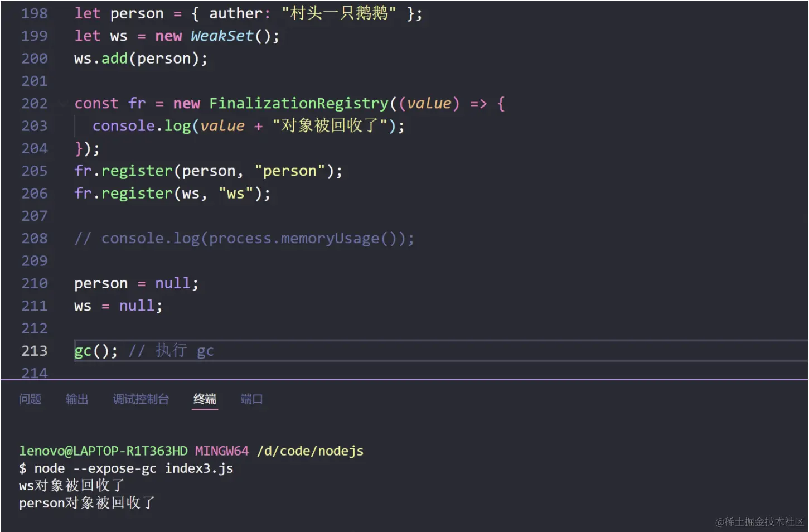The image size is (809, 532).
Task: Click terminal prompt lenovo@LAPTOP-R1T363HD
Action: [103, 451]
